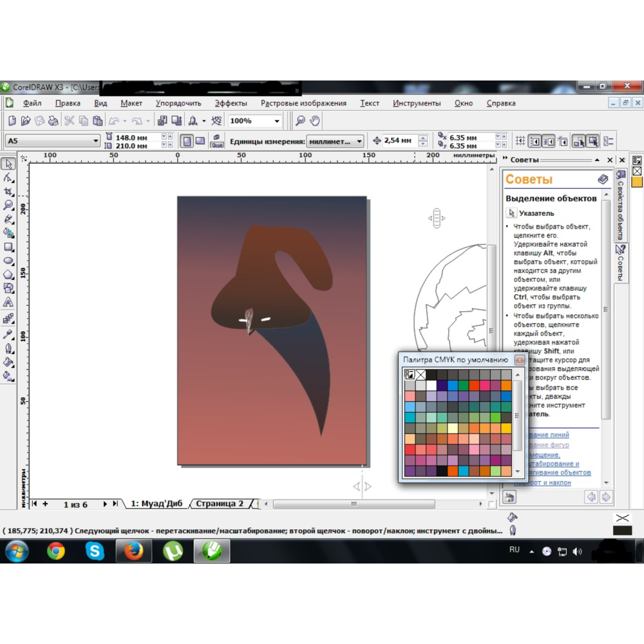Screen dimensions: 644x644
Task: Switch page orientation to landscape
Action: (x=201, y=140)
